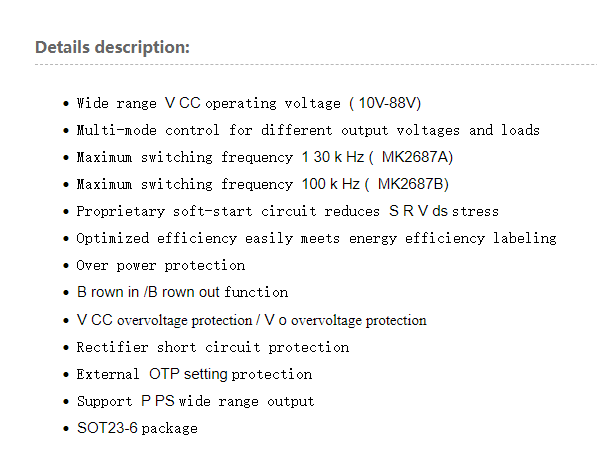Click the word 'labeling' in the efficiency line
Screen dimensions: 597x463
click(x=525, y=239)
